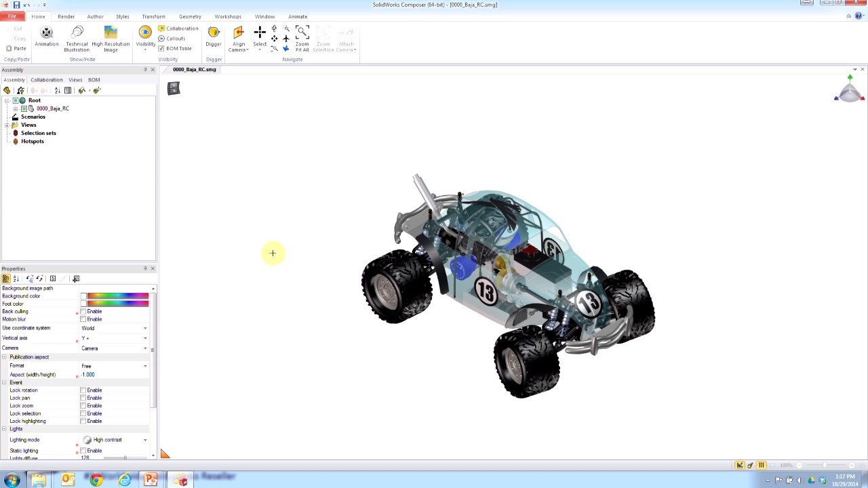Click the Categorized view icon in the Properties toolbar
Viewport: 868px width, 488px height.
[x=6, y=279]
